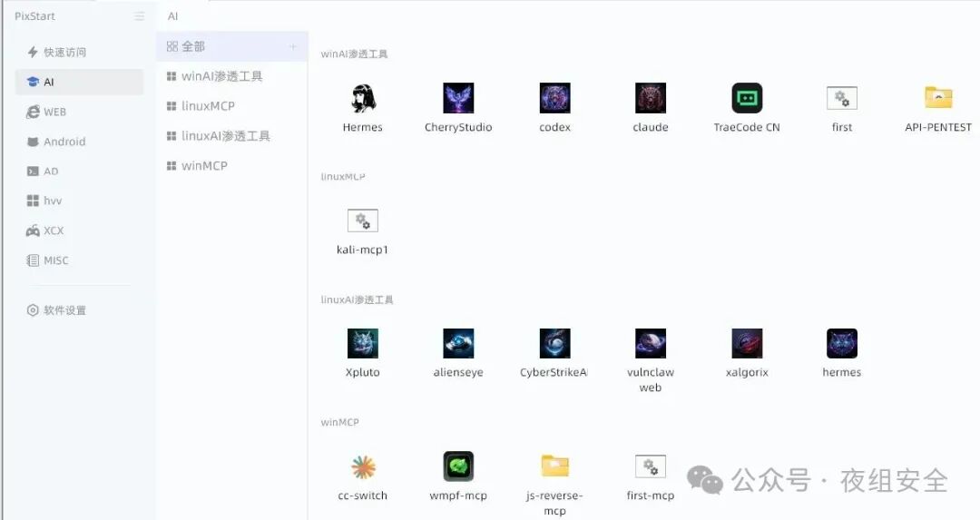
Task: Click the hamburger menu beside PixStart
Action: click(140, 16)
